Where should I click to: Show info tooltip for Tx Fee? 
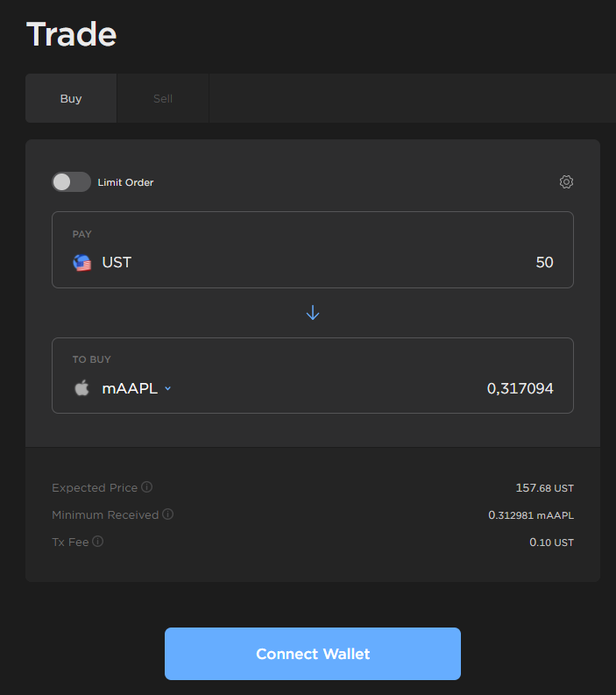click(x=98, y=542)
